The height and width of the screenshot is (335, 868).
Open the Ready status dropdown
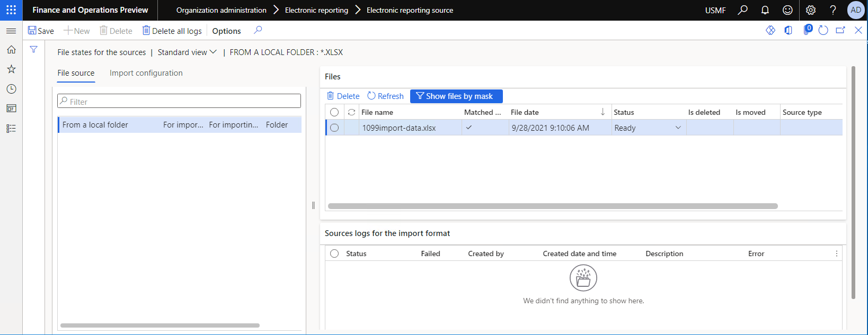678,128
